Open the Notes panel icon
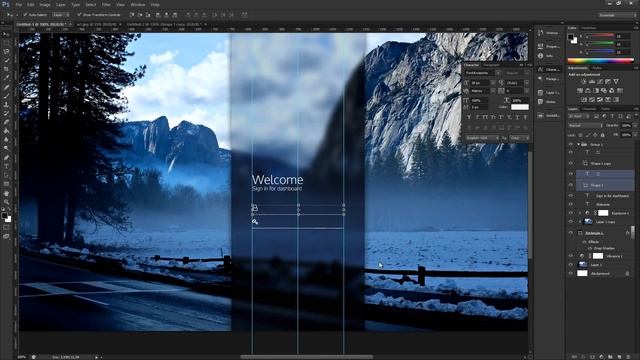The height and width of the screenshot is (360, 640). pos(540,102)
